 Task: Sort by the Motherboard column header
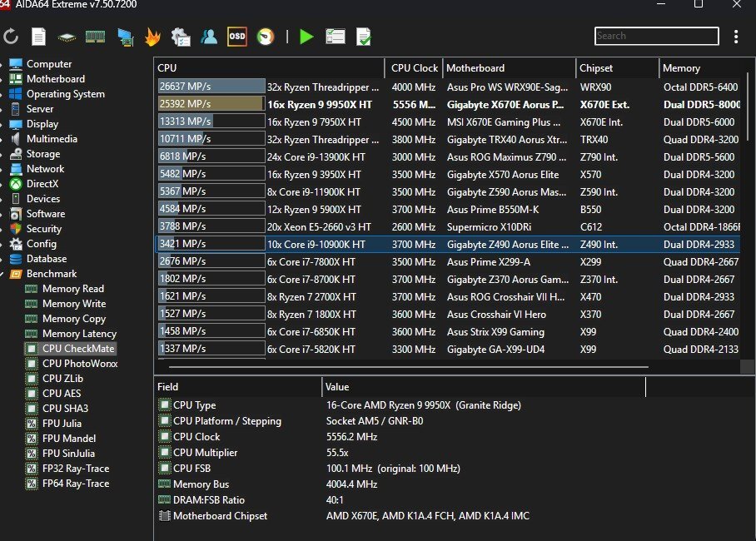[x=510, y=68]
